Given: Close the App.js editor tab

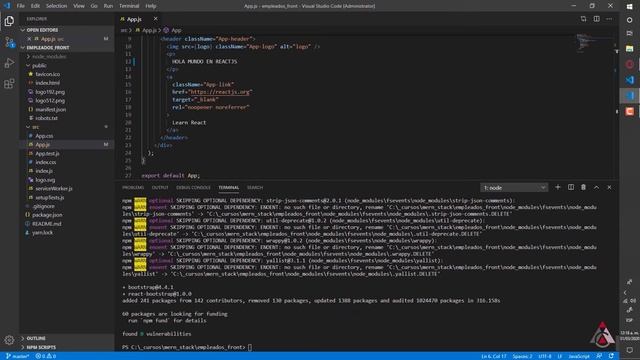Looking at the screenshot, I should coord(156,19).
